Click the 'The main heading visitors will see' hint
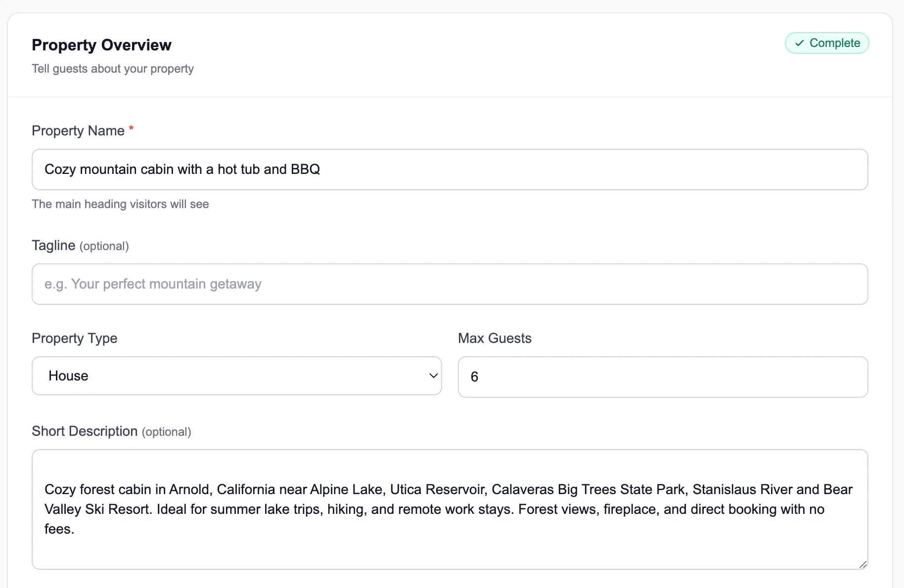The image size is (904, 588). point(120,204)
